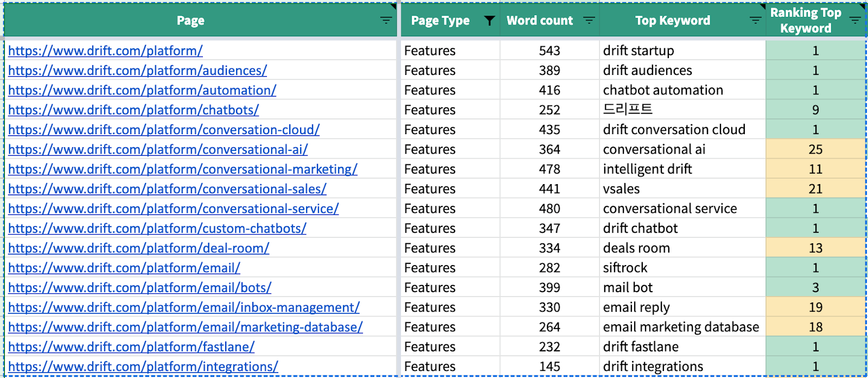Select the 'drift fastlane' keyword cell
868x378 pixels.
click(682, 346)
